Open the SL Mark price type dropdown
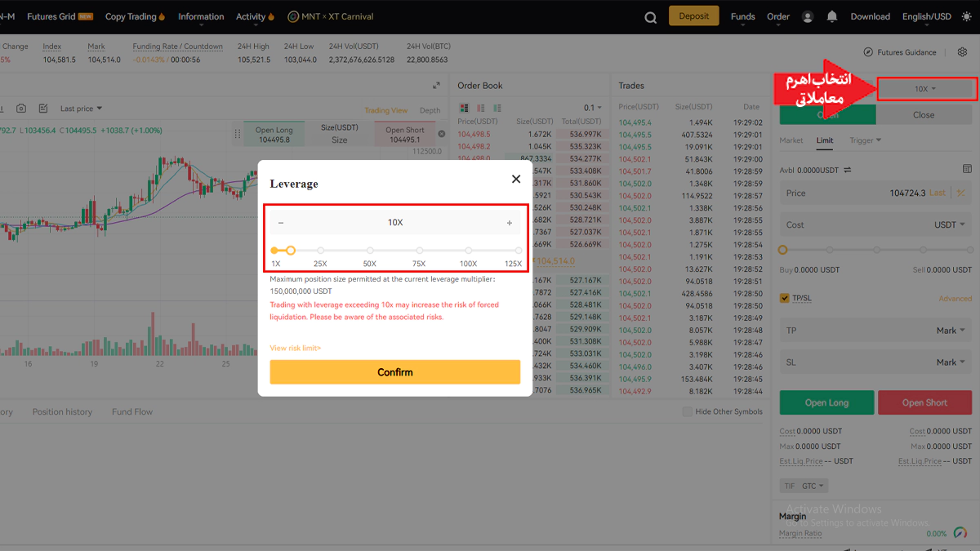This screenshot has width=980, height=551. coord(951,362)
